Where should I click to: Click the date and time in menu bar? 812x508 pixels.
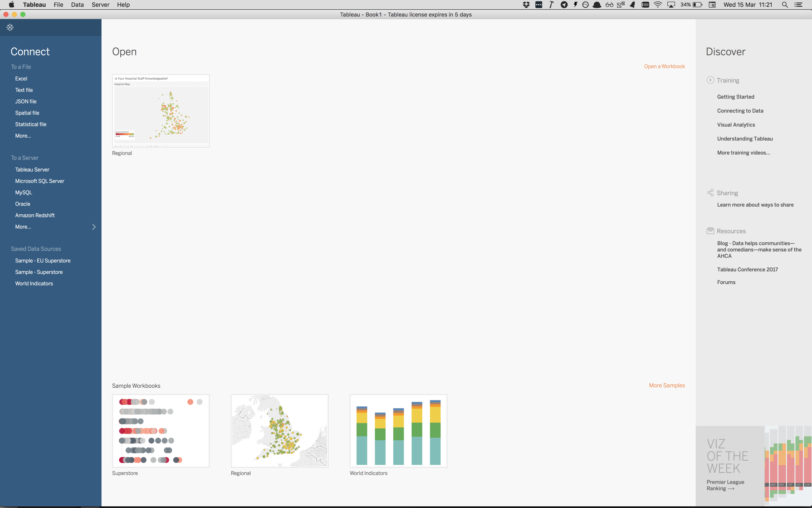click(748, 5)
